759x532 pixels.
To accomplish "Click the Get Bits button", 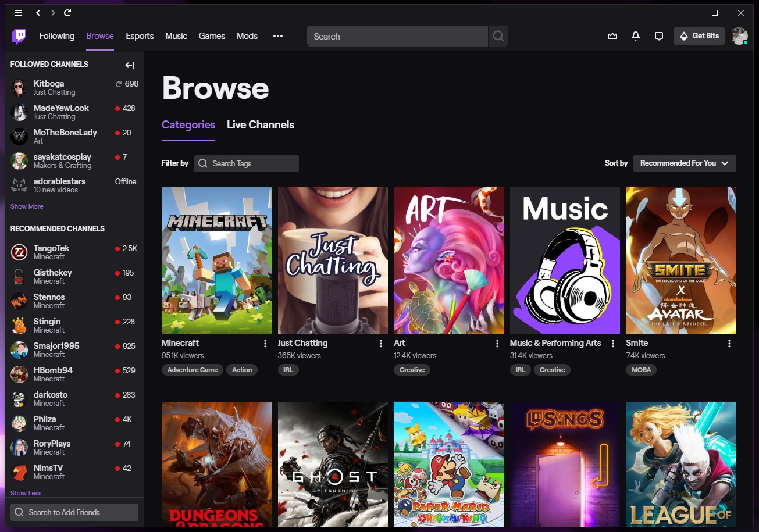I will (699, 36).
